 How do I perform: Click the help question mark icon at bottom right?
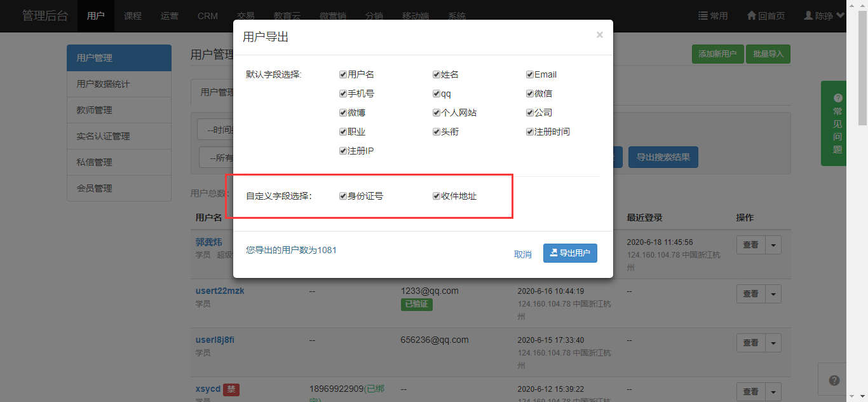click(834, 380)
